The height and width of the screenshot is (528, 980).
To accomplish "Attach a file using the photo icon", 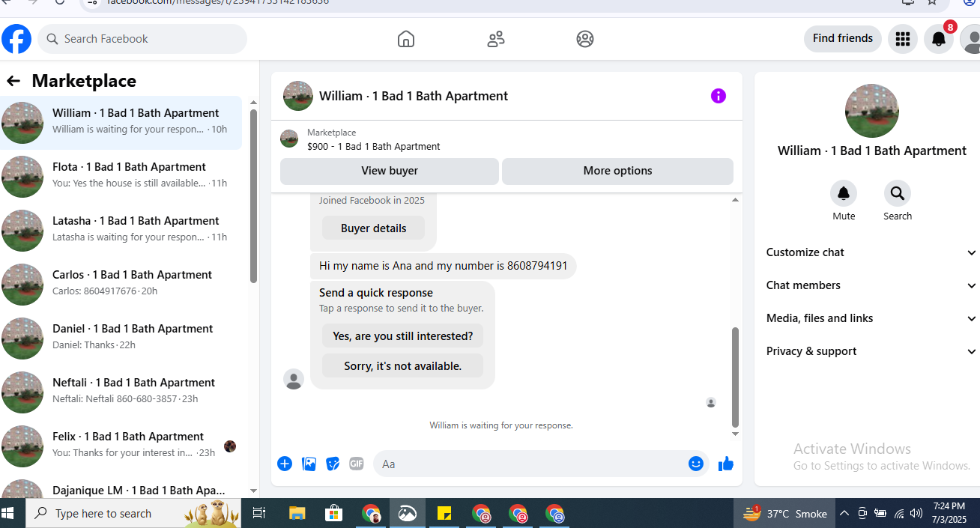I will (309, 464).
